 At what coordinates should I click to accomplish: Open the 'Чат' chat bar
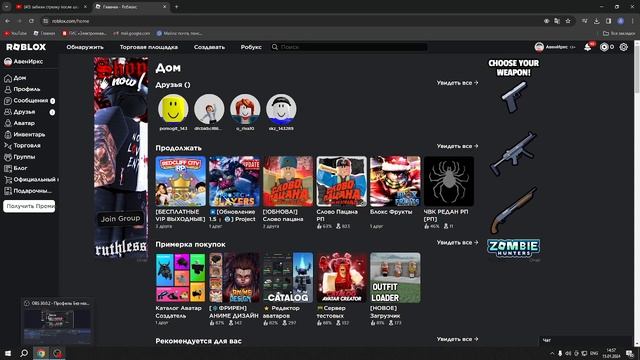pos(586,340)
